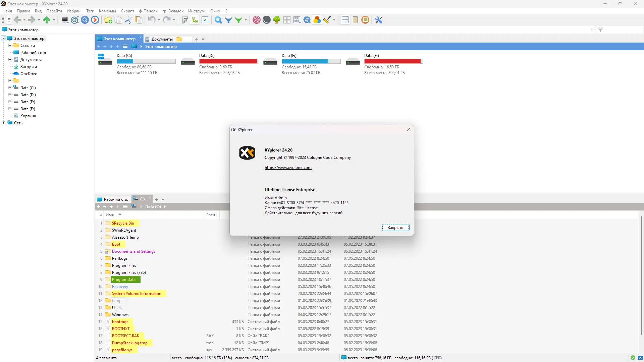Switch to the Документы tab
The height and width of the screenshot is (362, 644).
[162, 39]
